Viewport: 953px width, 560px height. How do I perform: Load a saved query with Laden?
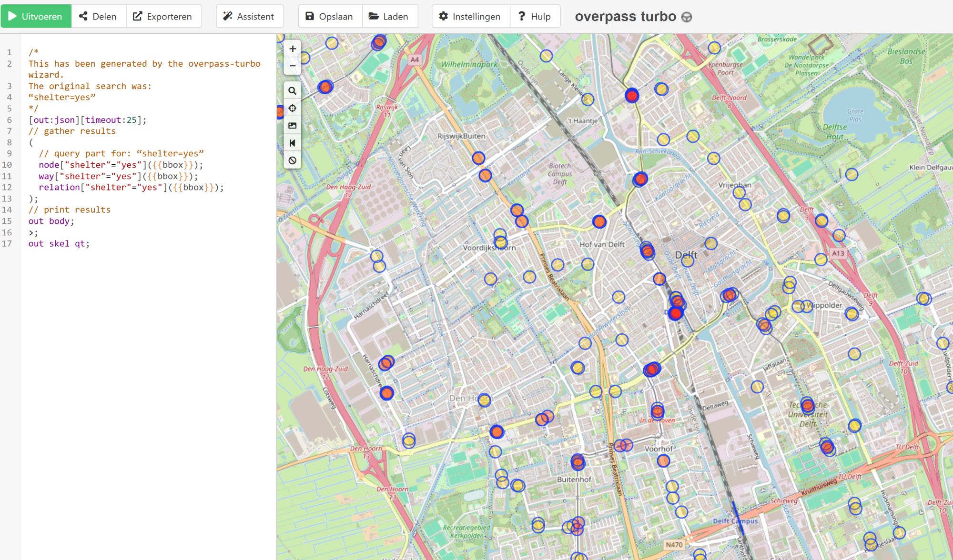(390, 16)
